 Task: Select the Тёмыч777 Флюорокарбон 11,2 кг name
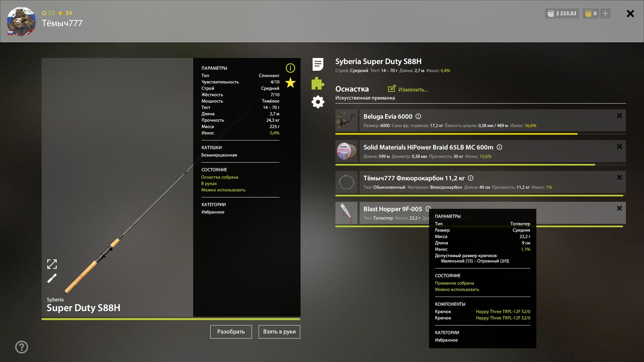(414, 178)
